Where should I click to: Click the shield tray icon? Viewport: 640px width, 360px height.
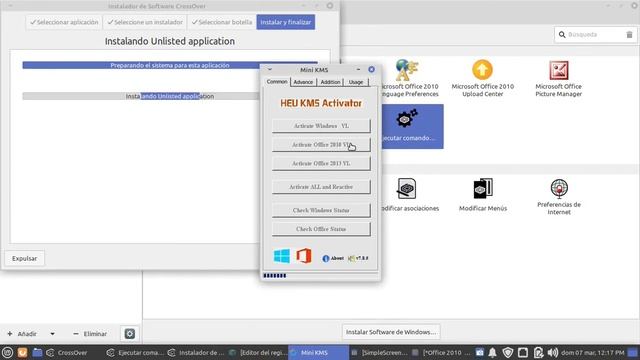point(508,353)
